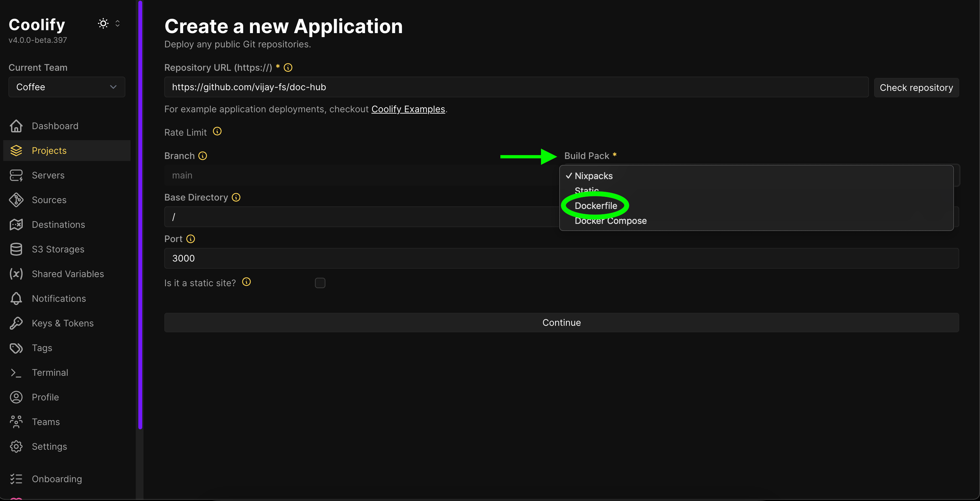980x501 pixels.
Task: Open Tags in the sidebar
Action: coord(67,348)
